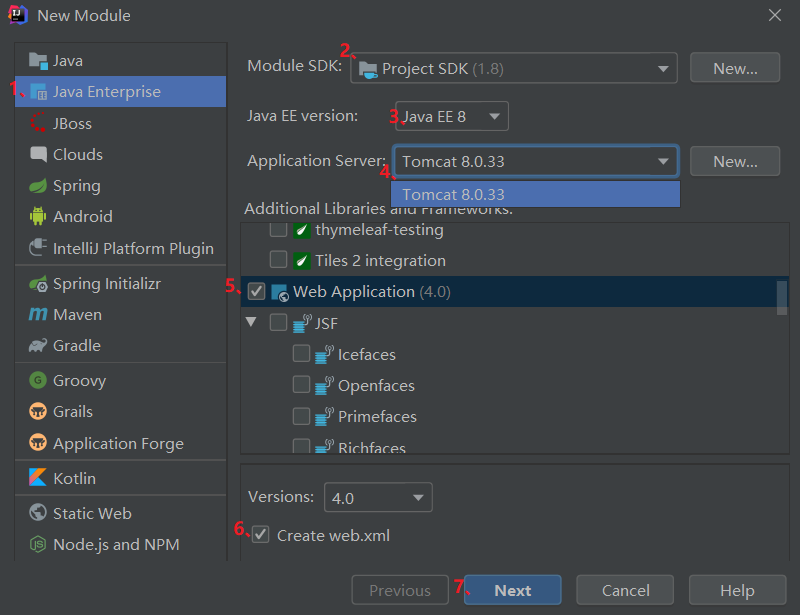The image size is (800, 615).
Task: Click the Help button
Action: click(x=737, y=591)
